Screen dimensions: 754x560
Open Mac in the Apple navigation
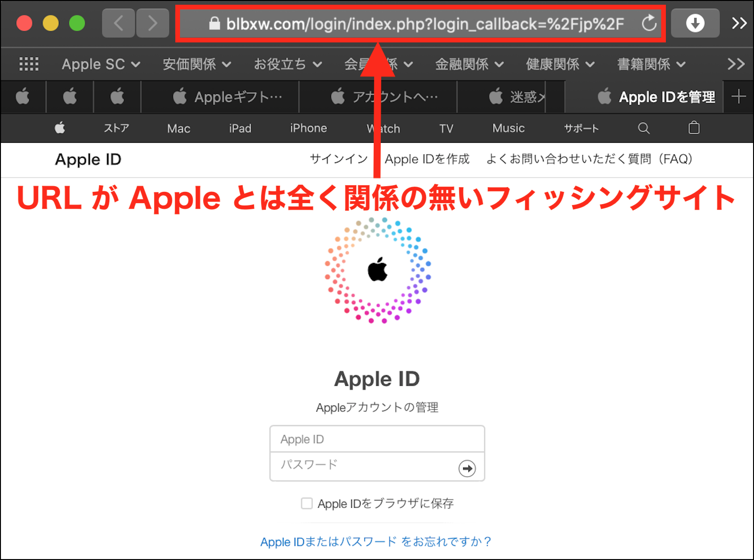click(179, 128)
